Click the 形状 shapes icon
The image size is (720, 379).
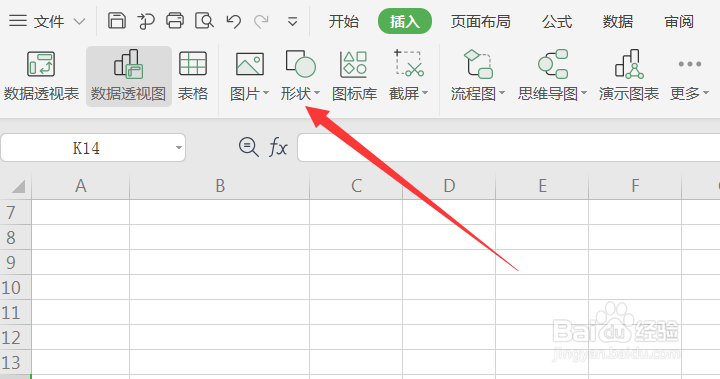point(300,64)
